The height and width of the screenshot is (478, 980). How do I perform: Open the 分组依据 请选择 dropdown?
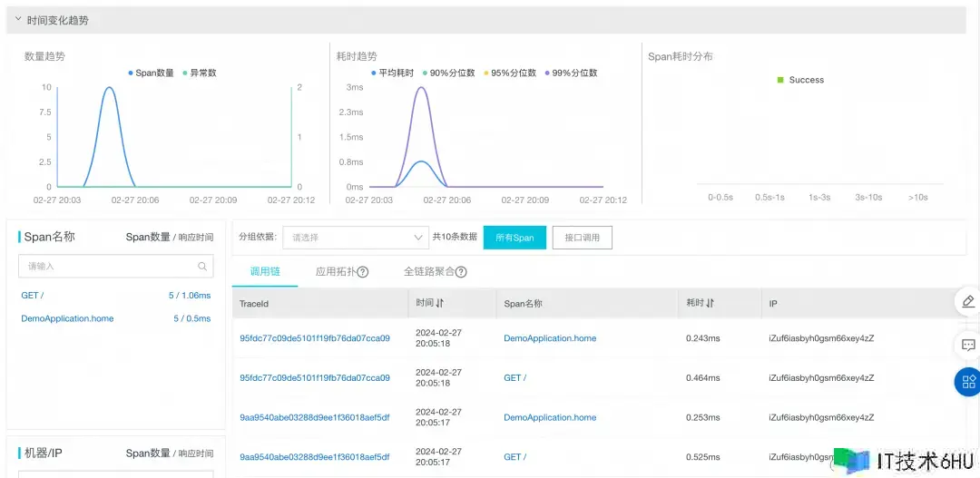355,238
